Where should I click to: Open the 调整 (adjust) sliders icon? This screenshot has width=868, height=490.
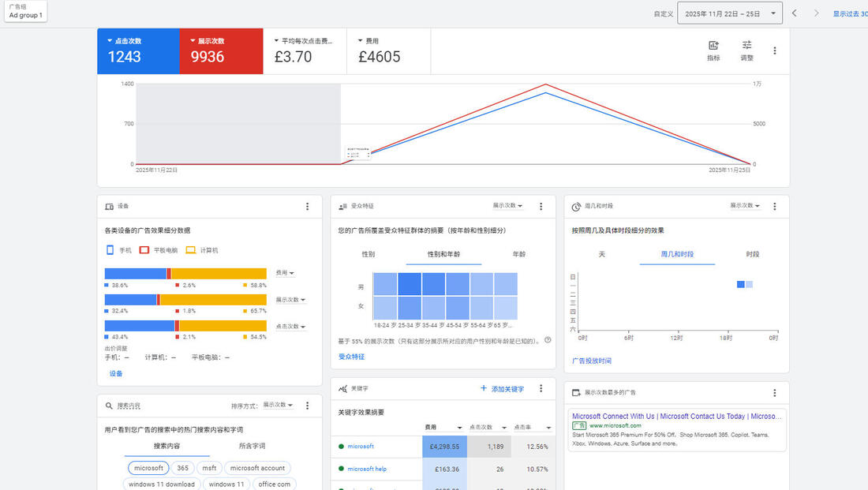(x=746, y=50)
